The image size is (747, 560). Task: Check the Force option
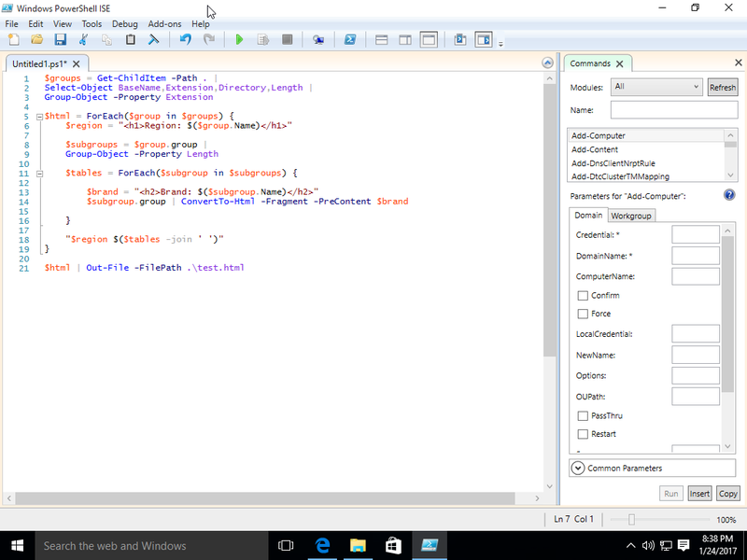pyautogui.click(x=583, y=315)
